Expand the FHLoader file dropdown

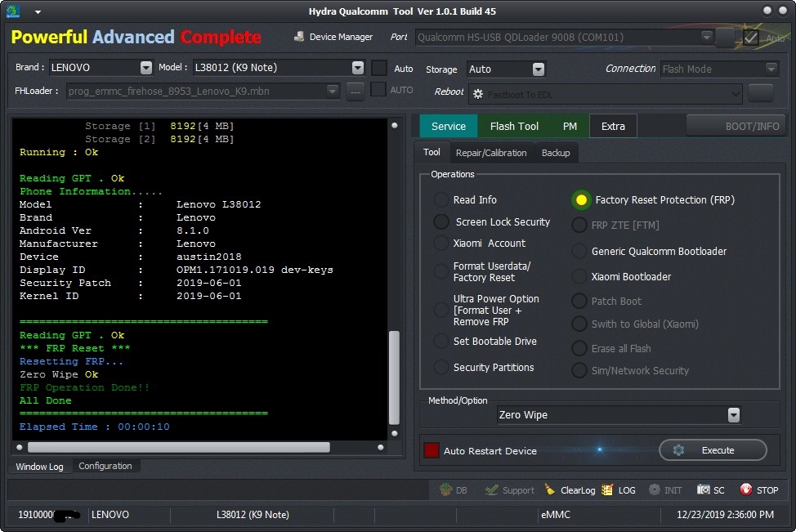coord(333,91)
